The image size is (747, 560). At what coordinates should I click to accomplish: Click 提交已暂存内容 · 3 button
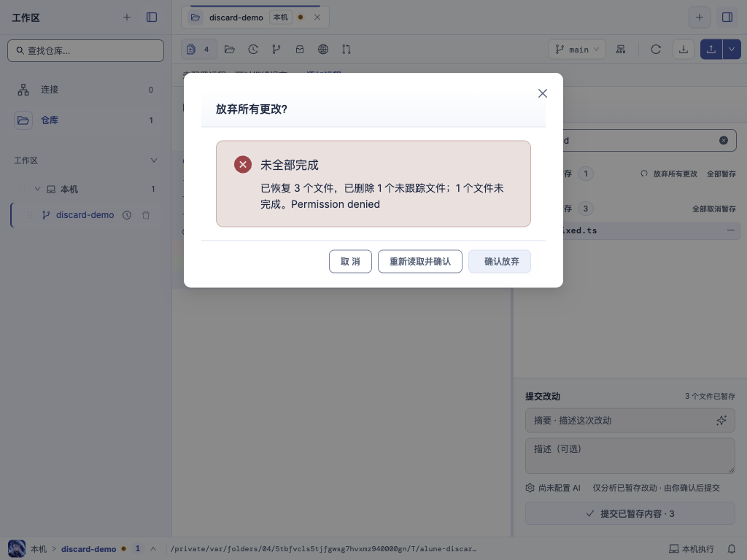tap(630, 513)
